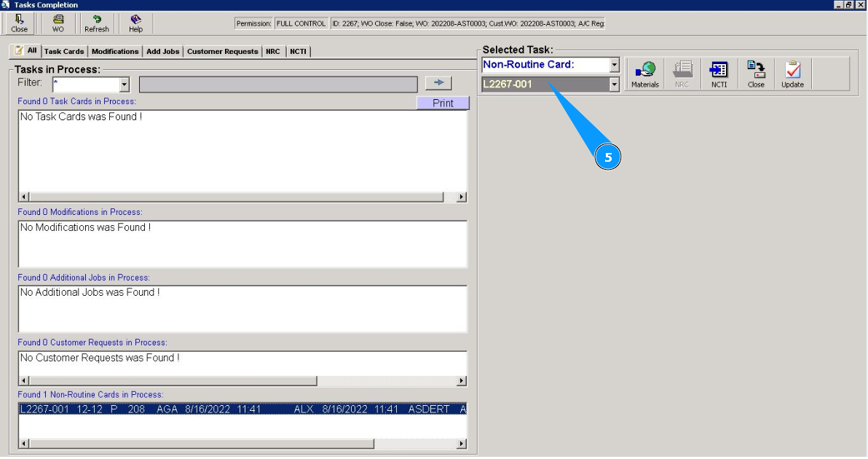Click the Update icon with red checkmark

point(793,74)
